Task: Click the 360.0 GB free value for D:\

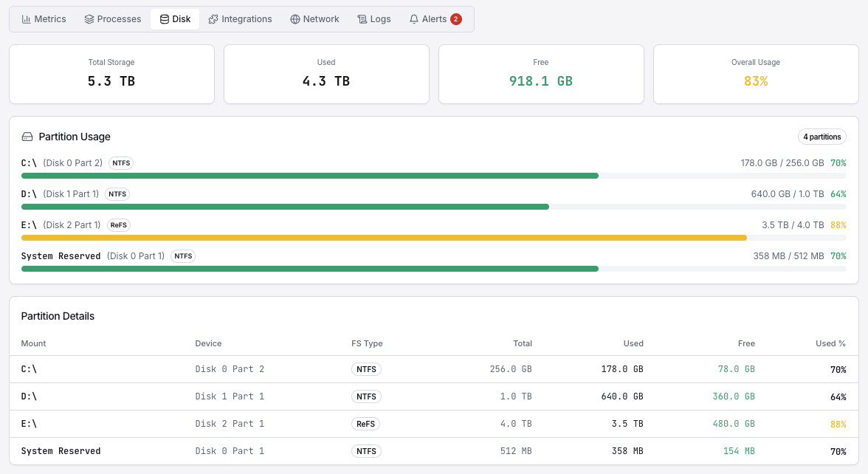Action: click(735, 396)
